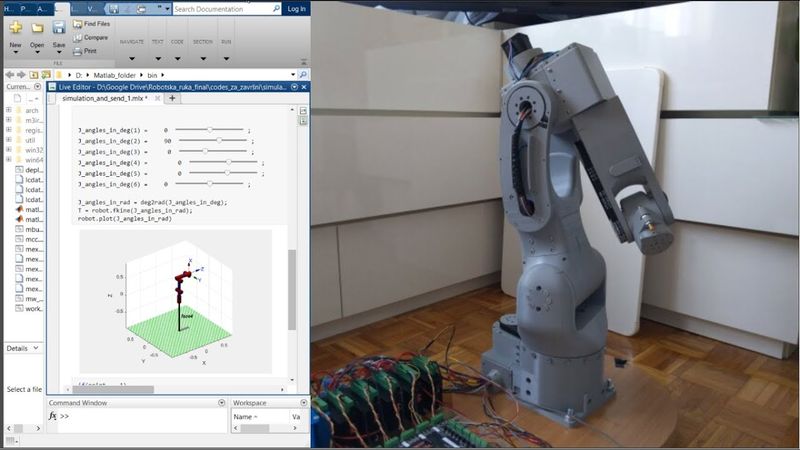Click the output-on-right layout icon

[303, 111]
